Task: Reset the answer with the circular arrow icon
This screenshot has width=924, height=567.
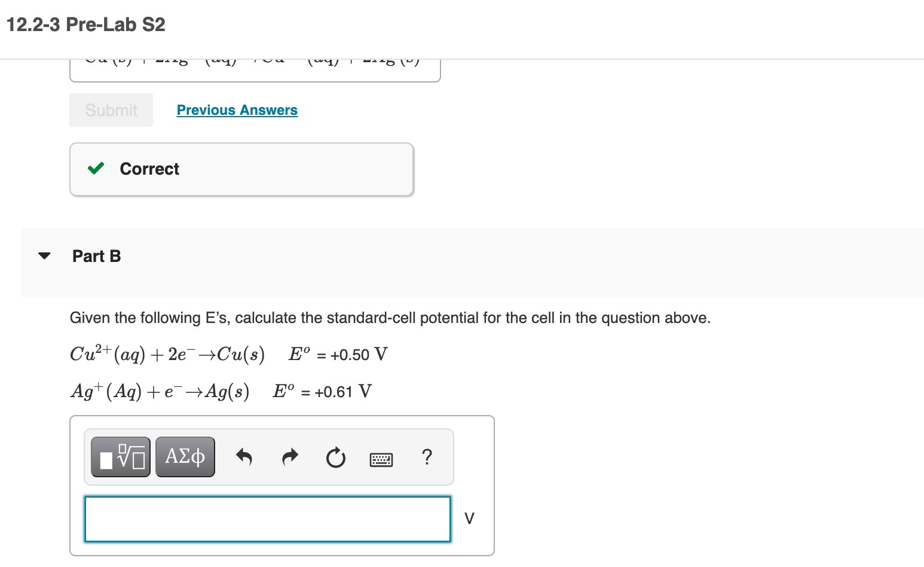Action: coord(336,458)
